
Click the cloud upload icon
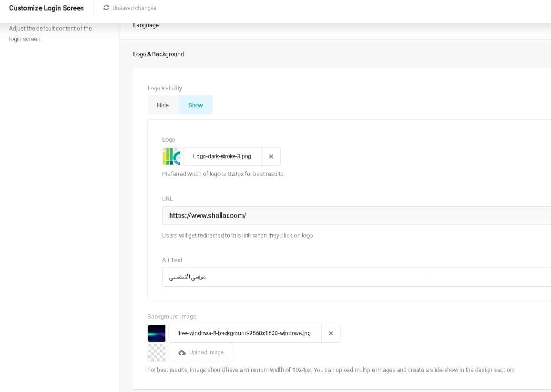coord(182,352)
